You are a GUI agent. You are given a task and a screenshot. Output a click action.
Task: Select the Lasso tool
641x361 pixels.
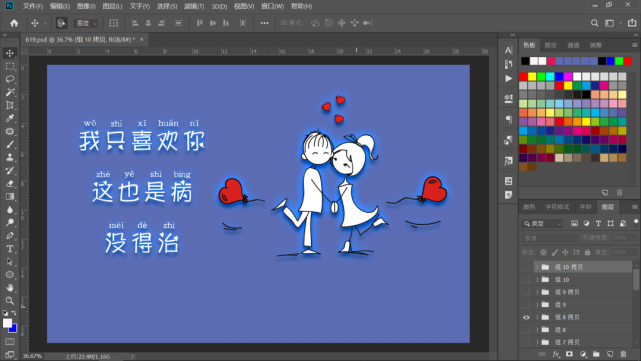(10, 79)
